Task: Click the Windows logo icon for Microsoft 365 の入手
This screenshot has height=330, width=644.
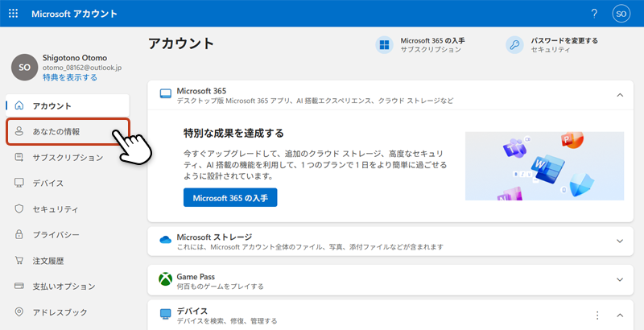Action: click(x=385, y=45)
